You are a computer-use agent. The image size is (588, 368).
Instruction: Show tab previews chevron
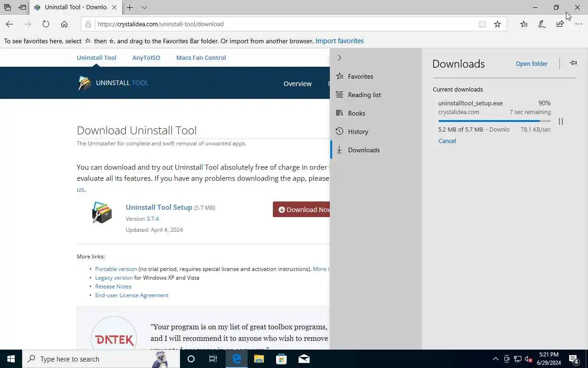pyautogui.click(x=144, y=7)
